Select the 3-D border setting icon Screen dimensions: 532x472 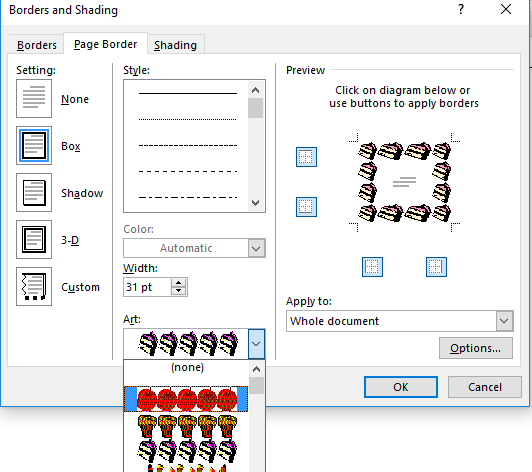click(34, 239)
